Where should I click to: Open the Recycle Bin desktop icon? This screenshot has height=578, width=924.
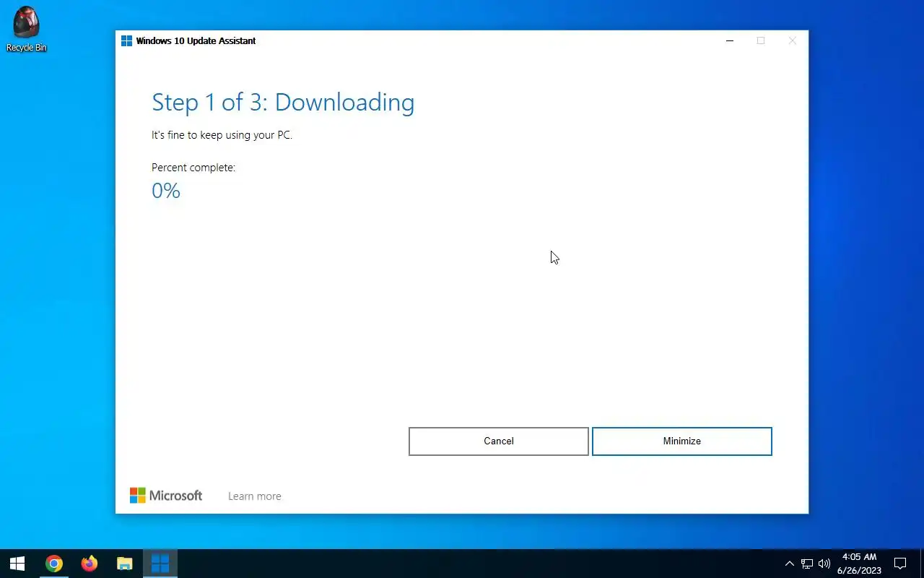26,29
